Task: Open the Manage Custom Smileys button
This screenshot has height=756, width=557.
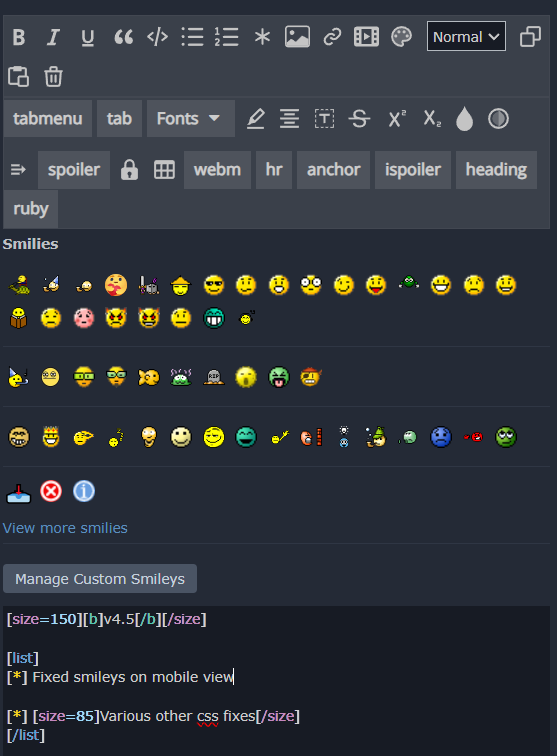Action: [100, 579]
